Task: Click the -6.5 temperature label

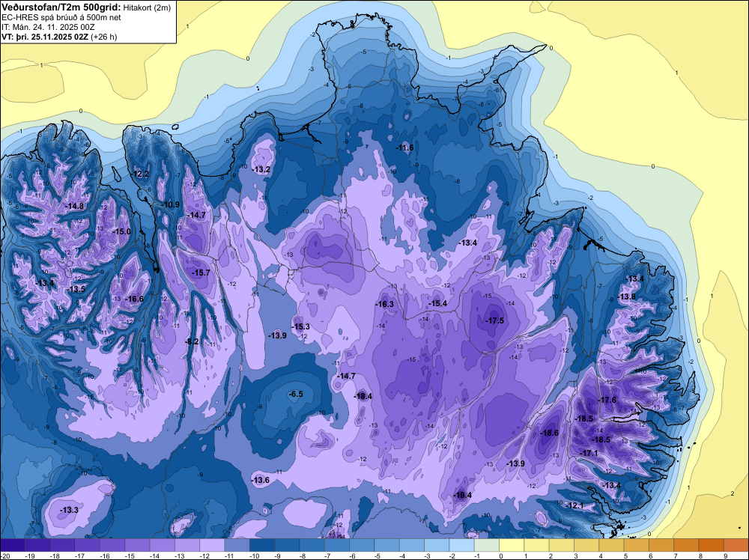Action: pyautogui.click(x=296, y=394)
